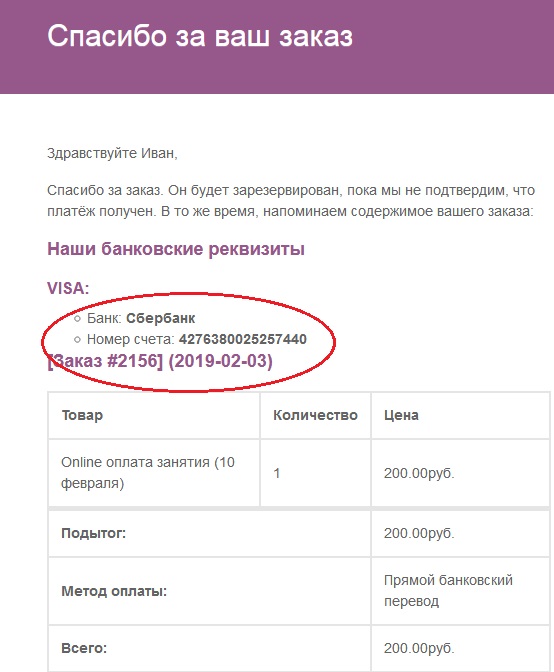Click the "Цена" column header

pos(401,415)
